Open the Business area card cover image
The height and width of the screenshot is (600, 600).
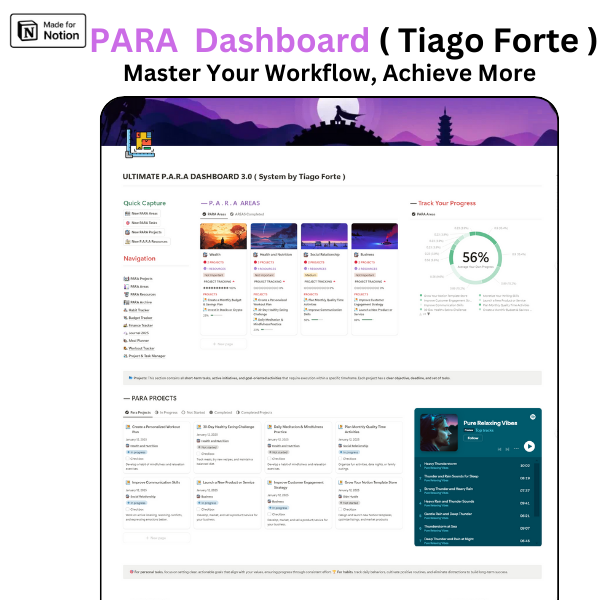click(375, 236)
